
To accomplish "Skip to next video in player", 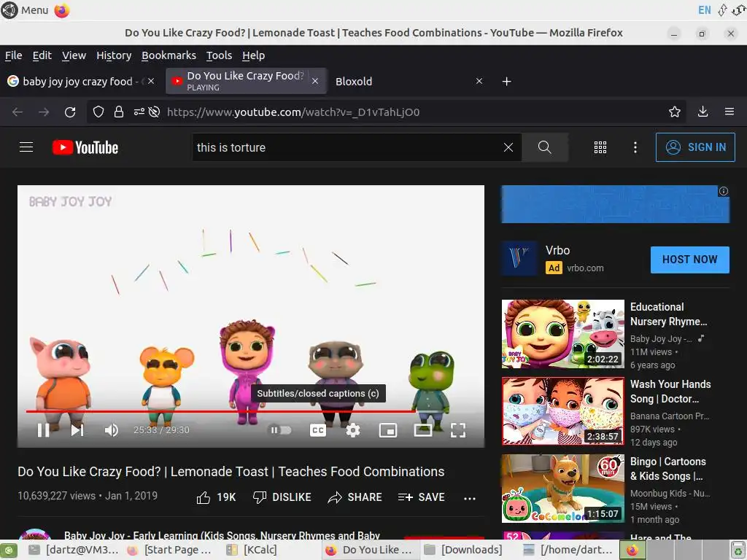I will (x=77, y=430).
